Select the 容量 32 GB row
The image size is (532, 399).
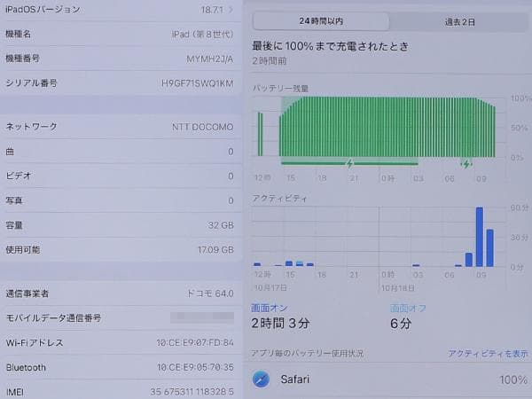[x=120, y=225]
